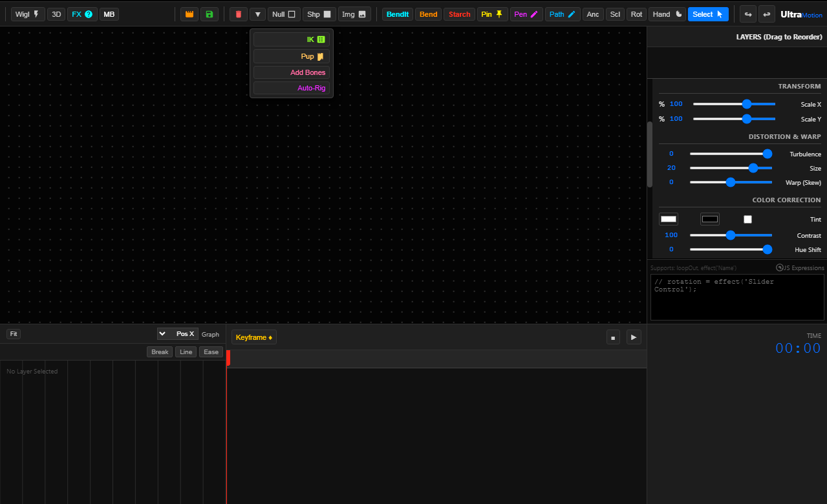The height and width of the screenshot is (504, 827).
Task: Open the dropdown arrow next to trash icon
Action: (257, 14)
